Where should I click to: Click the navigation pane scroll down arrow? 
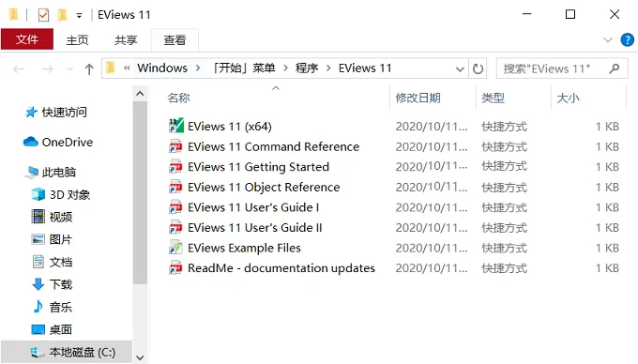(140, 357)
